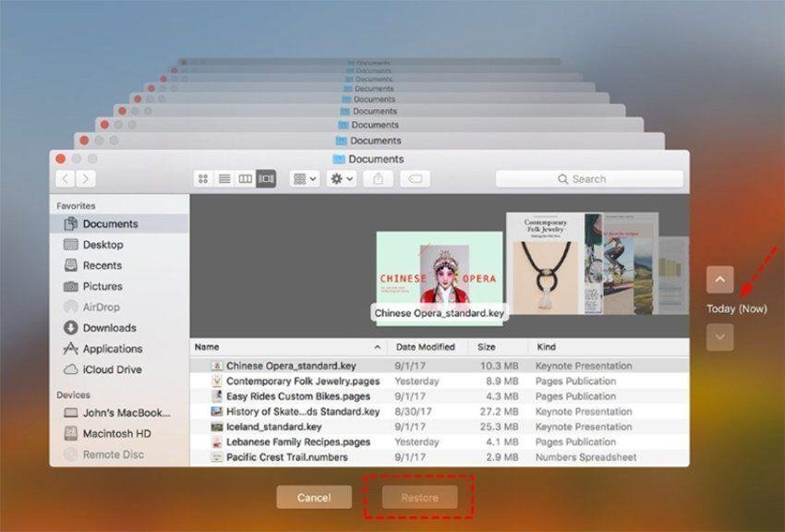Toggle the Name sort direction arrow

(378, 347)
